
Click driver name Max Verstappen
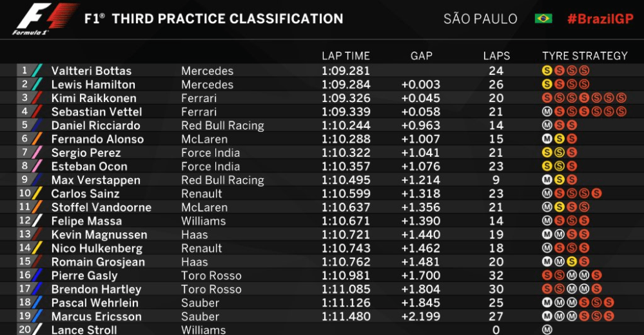[x=95, y=180]
